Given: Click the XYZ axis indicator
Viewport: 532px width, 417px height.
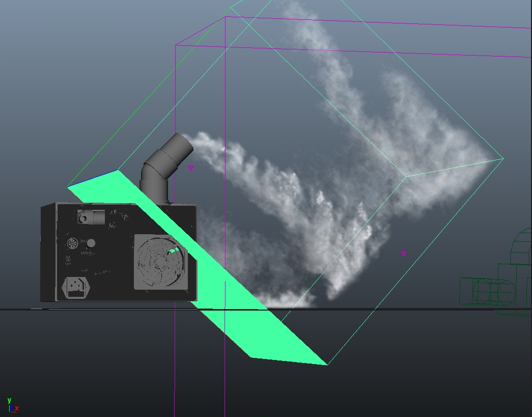Looking at the screenshot, I should 13,406.
